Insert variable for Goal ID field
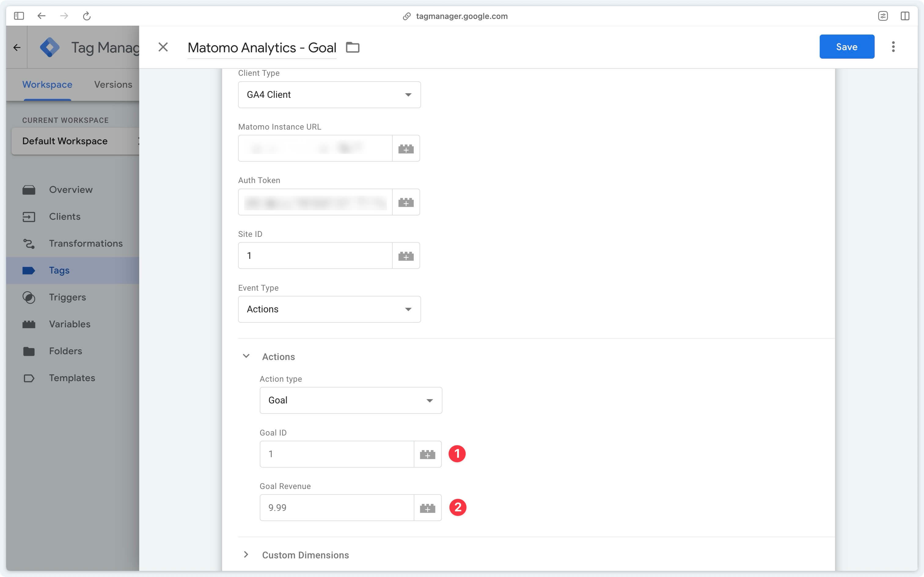The height and width of the screenshot is (577, 924). 427,454
